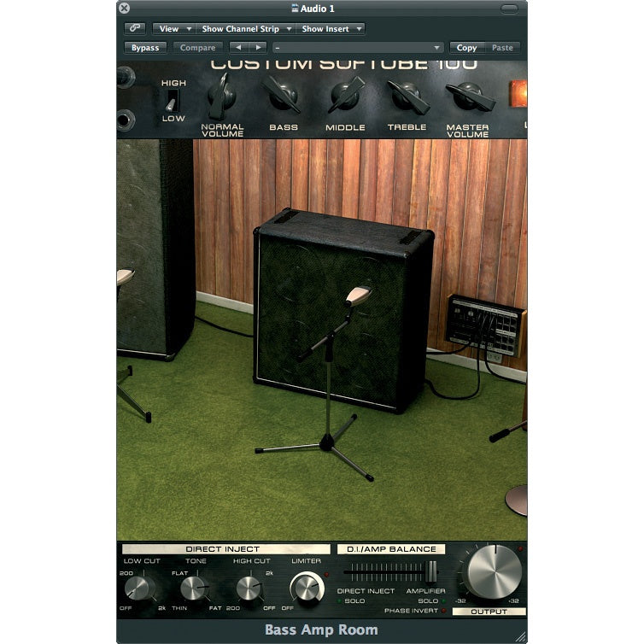This screenshot has height=644, width=644.
Task: Click the orange amp power lamp
Action: point(518,94)
